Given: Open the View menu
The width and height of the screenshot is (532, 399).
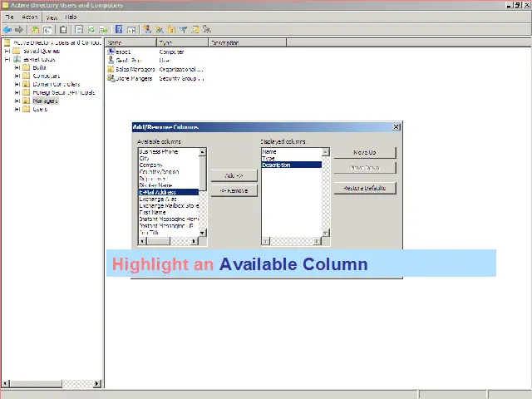Looking at the screenshot, I should pyautogui.click(x=52, y=17).
